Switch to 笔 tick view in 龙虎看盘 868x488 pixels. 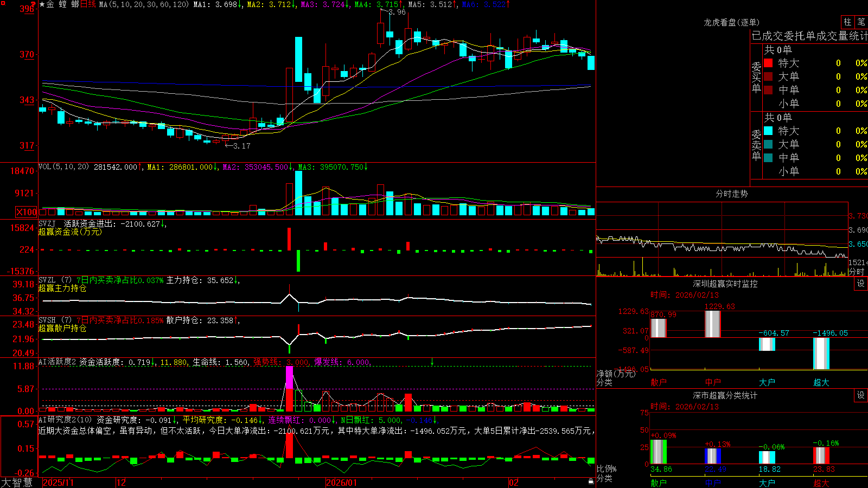(x=861, y=22)
